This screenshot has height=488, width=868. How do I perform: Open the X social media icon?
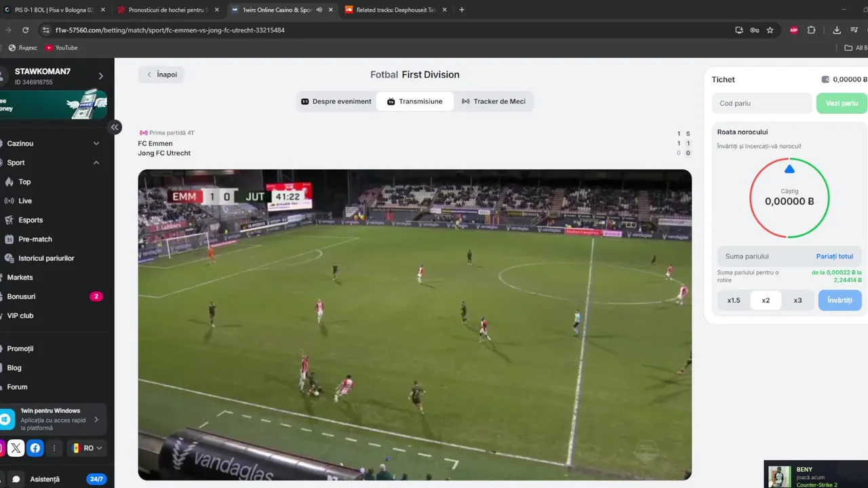point(16,448)
